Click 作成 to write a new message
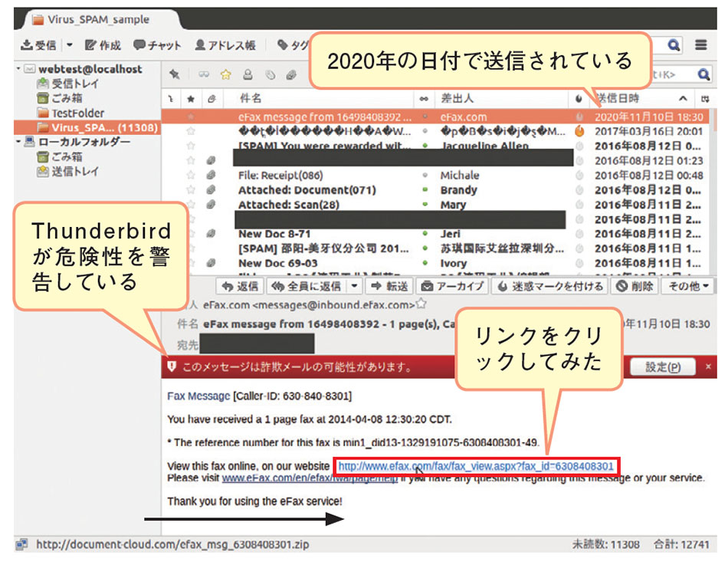Viewport: 728px width, 562px height. [x=103, y=45]
